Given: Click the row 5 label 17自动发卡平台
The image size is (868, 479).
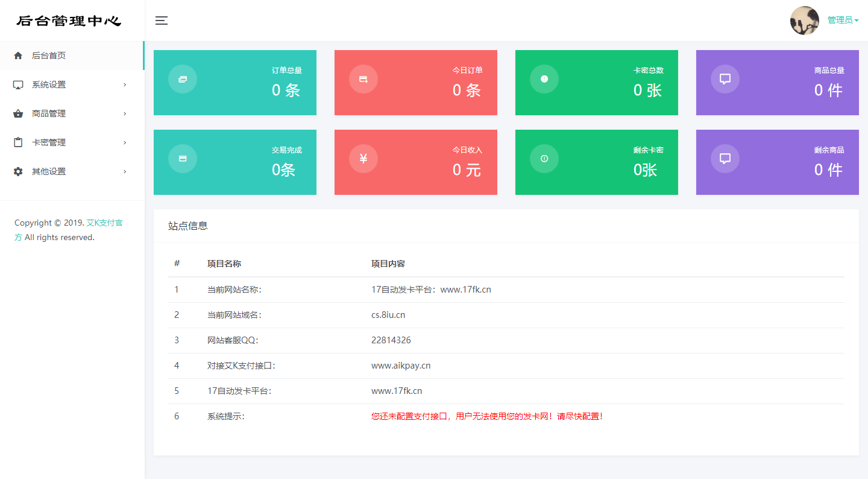Looking at the screenshot, I should coord(239,391).
